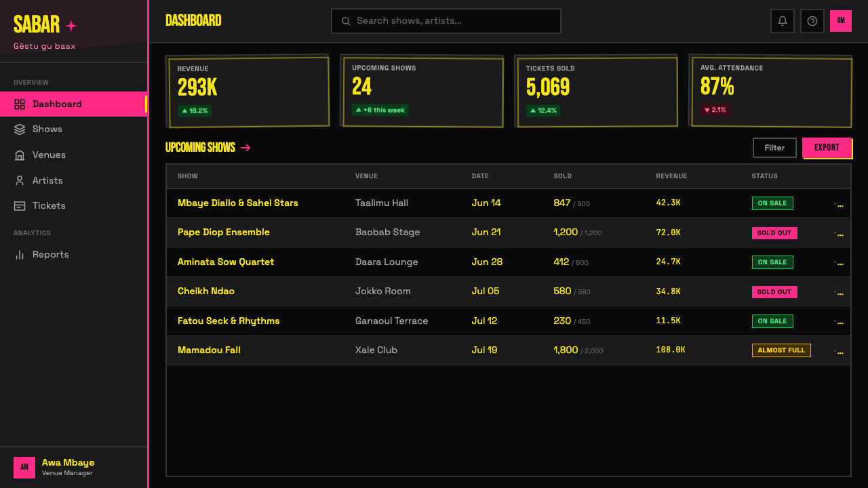Click the Jokko Room venue cell
The image size is (868, 488).
click(x=383, y=291)
